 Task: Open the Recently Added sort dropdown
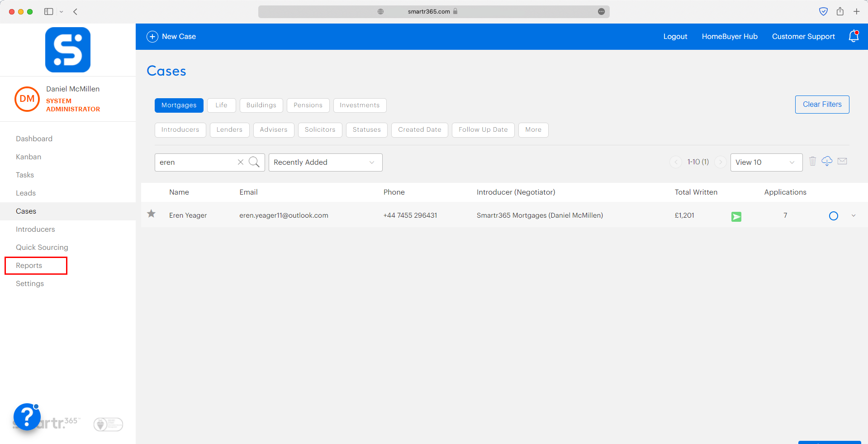coord(326,162)
